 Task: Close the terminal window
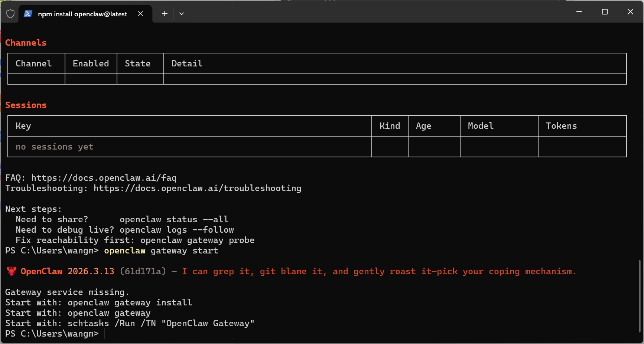[630, 12]
